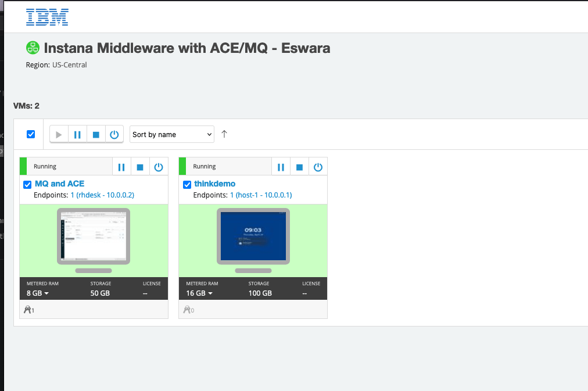Suspend all selected VMs in toolbar

click(x=77, y=135)
